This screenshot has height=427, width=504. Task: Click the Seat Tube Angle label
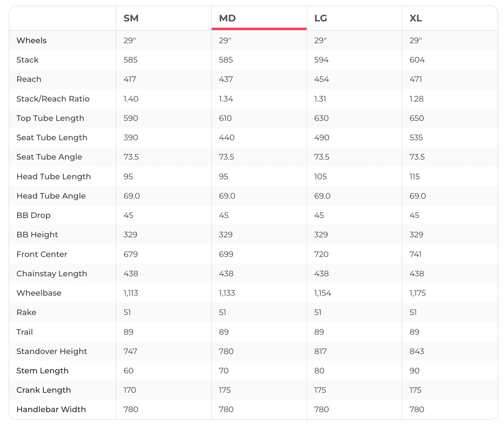point(49,157)
